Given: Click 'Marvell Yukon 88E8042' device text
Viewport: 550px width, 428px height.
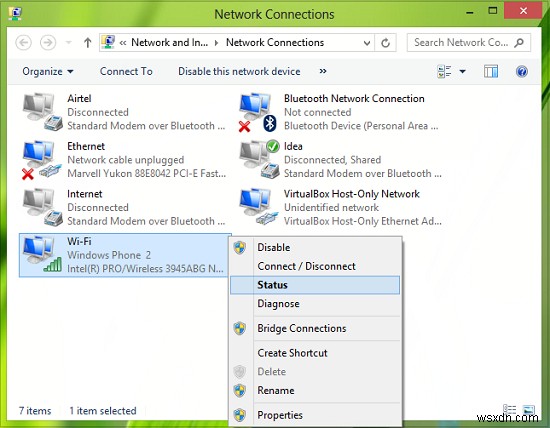Looking at the screenshot, I should tap(147, 174).
